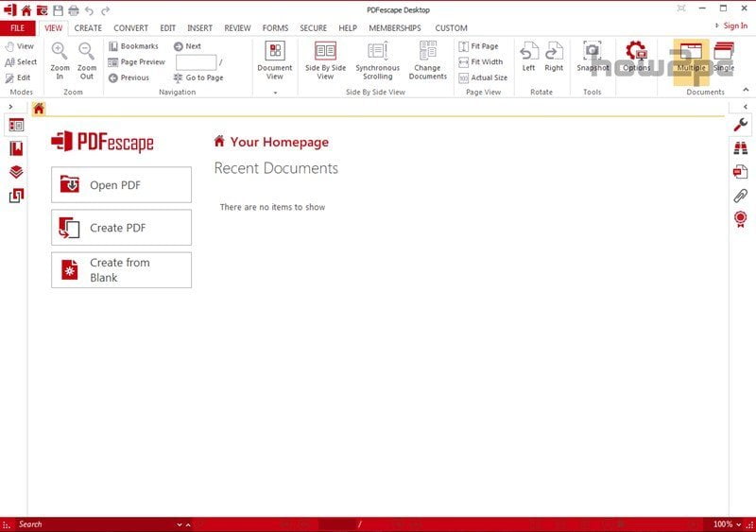Open Options gear in ribbon
756x532 pixels.
[x=636, y=57]
